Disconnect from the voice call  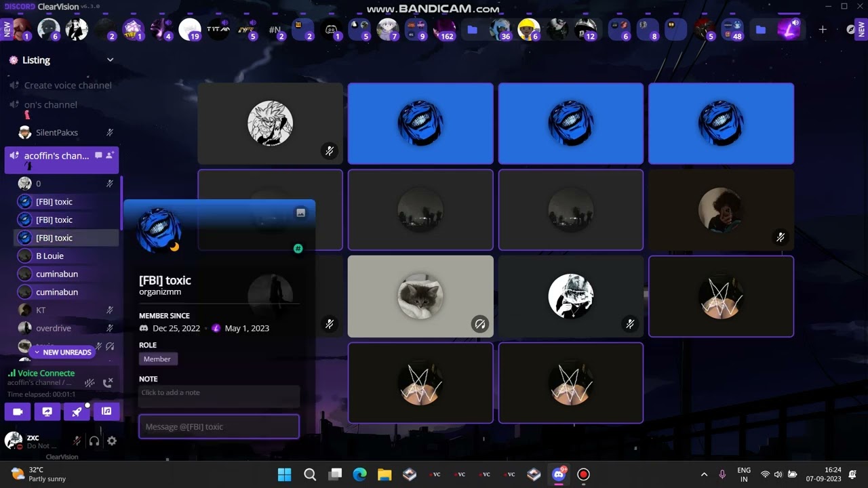click(x=108, y=383)
